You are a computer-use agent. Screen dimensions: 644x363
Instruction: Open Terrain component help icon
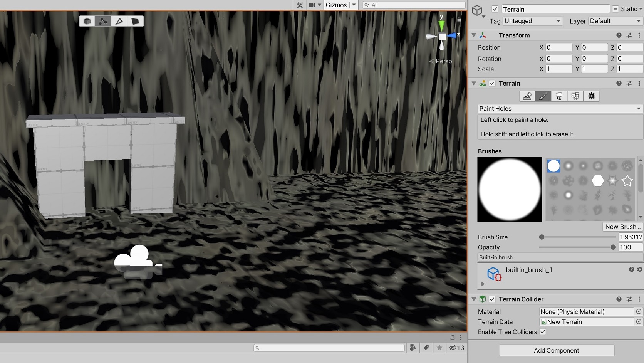[619, 83]
